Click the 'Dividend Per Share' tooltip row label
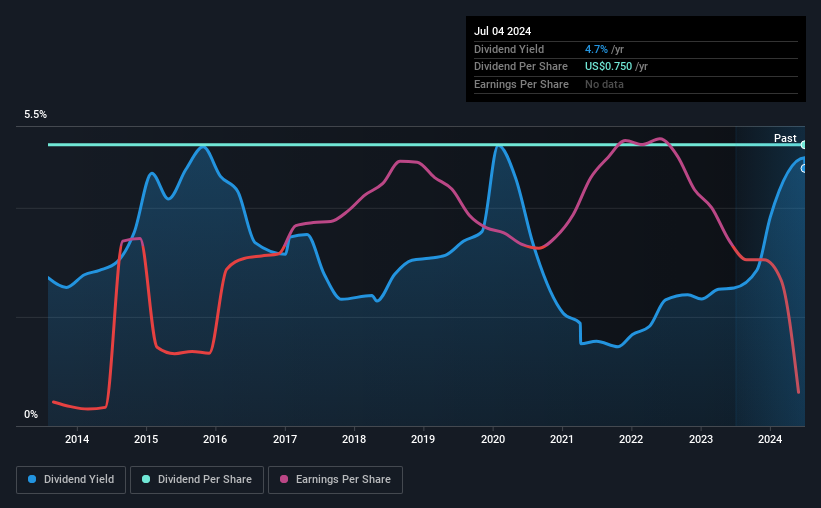Image resolution: width=821 pixels, height=508 pixels. pyautogui.click(x=520, y=67)
